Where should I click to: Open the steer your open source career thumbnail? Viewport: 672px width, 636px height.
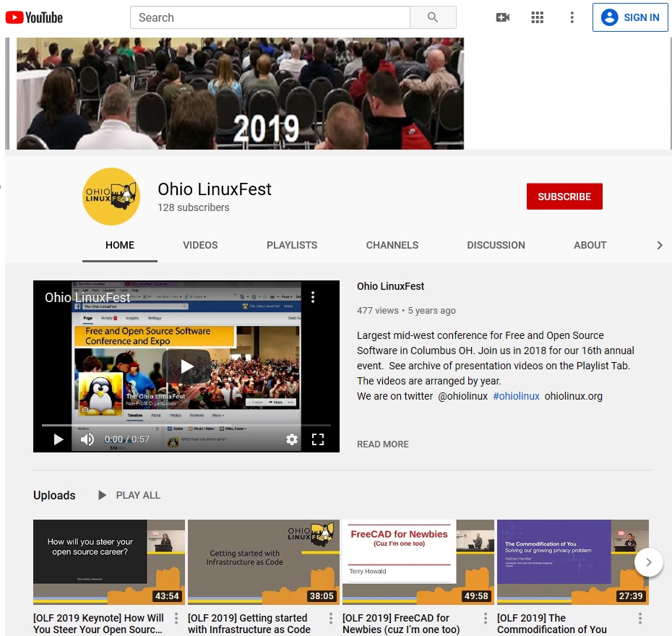point(109,562)
